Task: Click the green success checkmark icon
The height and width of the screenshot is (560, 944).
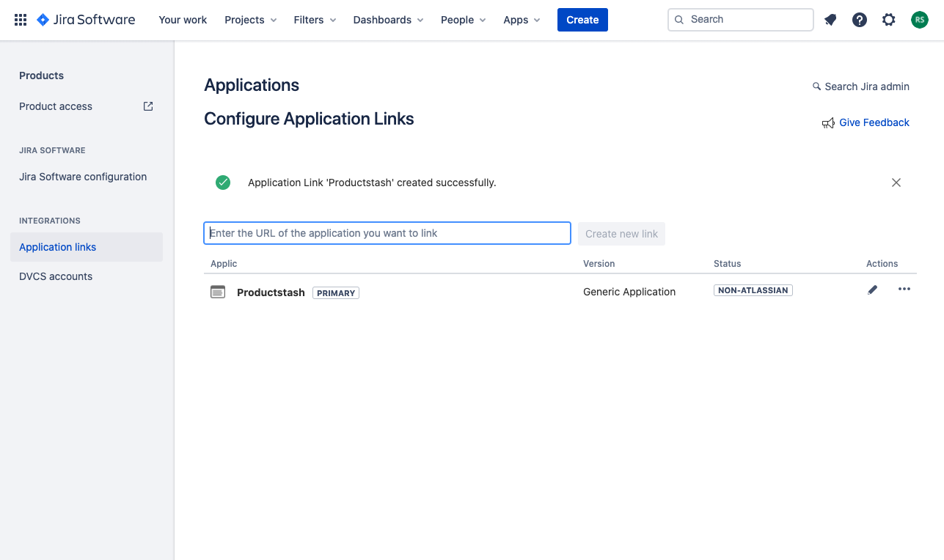Action: pyautogui.click(x=223, y=183)
